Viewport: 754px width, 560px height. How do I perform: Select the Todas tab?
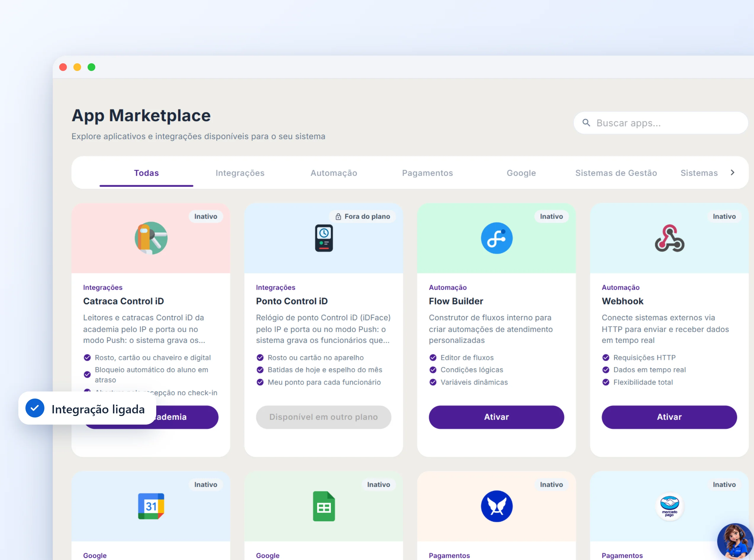pyautogui.click(x=146, y=173)
